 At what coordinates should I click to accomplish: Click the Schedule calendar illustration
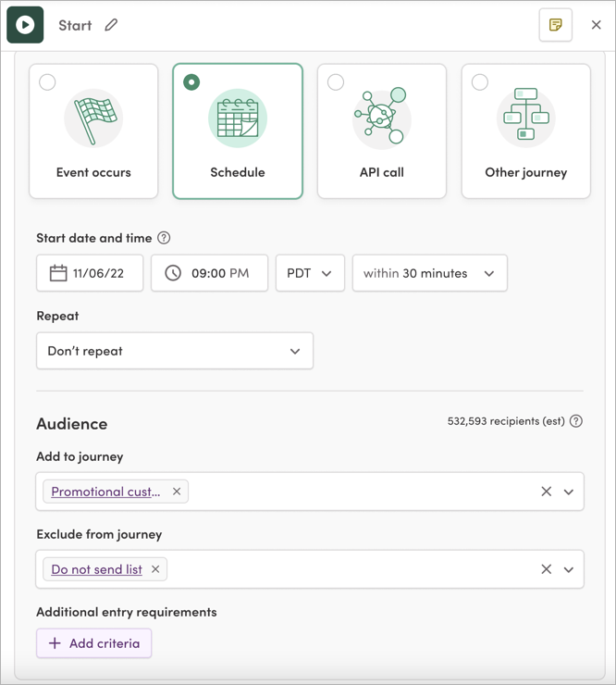click(238, 118)
